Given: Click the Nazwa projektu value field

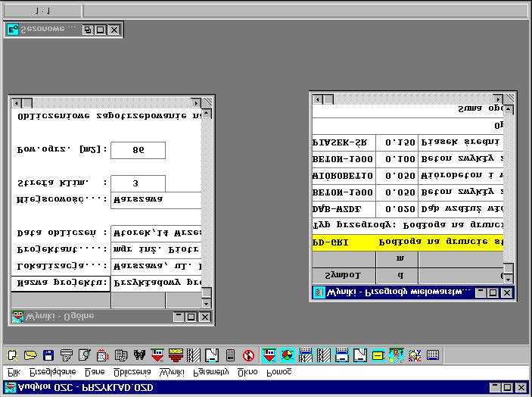Looking at the screenshot, I should point(156,283).
